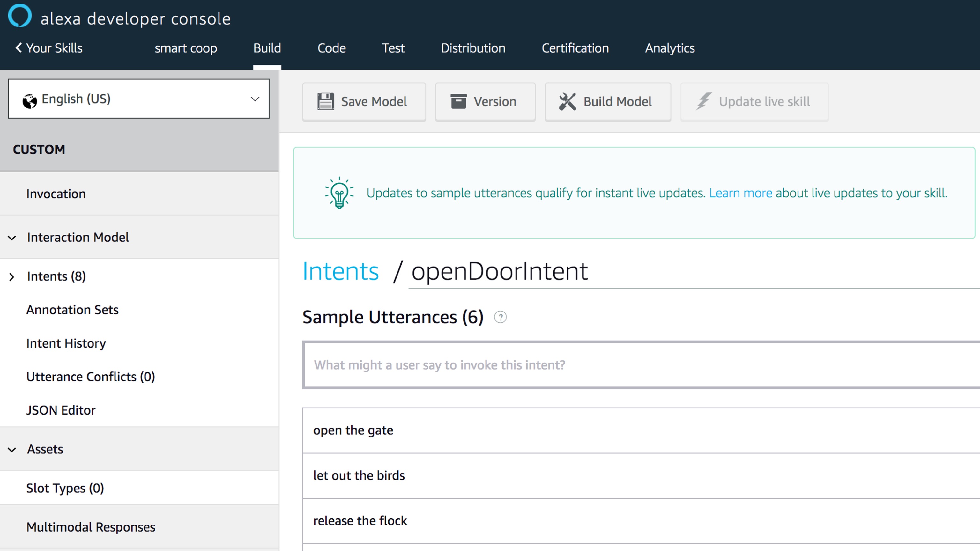This screenshot has height=551, width=980.
Task: Click the back chevron beside Your Skills
Action: pos(18,48)
